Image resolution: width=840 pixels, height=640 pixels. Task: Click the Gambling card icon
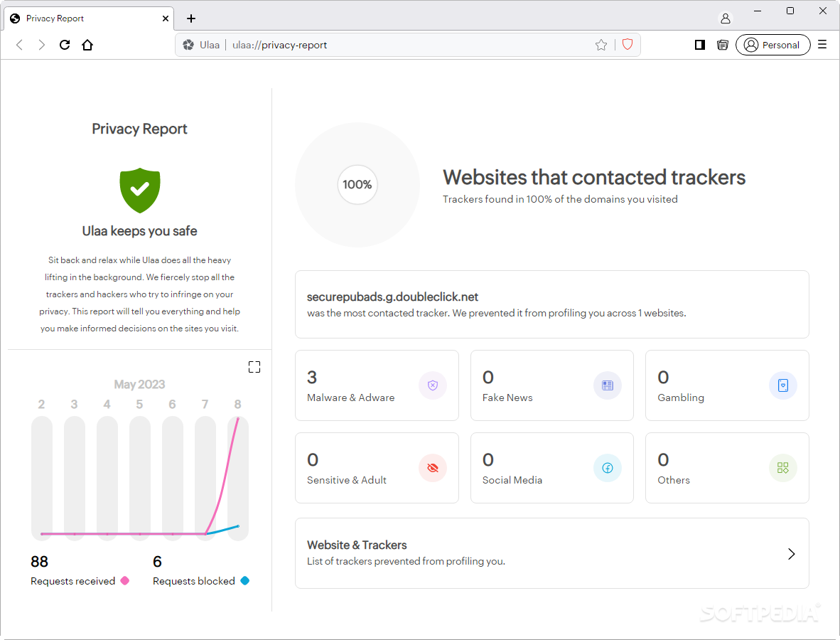coord(782,385)
